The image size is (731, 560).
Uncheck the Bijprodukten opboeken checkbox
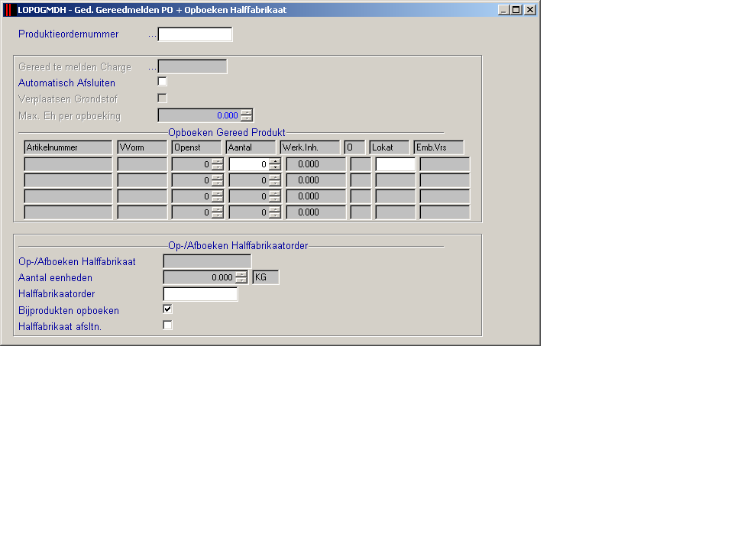167,309
